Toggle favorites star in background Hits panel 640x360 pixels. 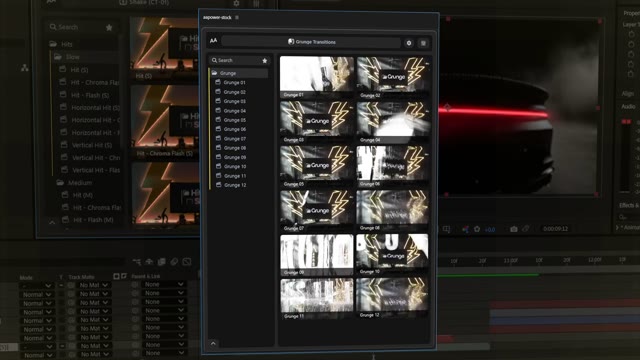109,27
